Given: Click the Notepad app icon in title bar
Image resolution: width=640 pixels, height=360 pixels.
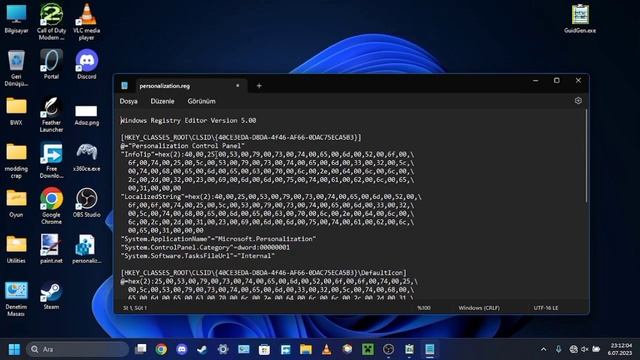Looking at the screenshot, I should pyautogui.click(x=124, y=86).
